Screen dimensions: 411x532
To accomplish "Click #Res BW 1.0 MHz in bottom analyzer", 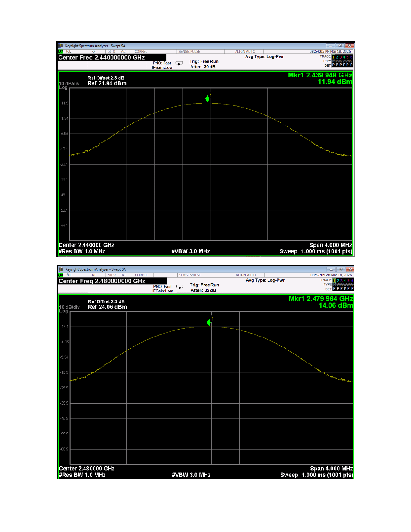I will (82, 475).
